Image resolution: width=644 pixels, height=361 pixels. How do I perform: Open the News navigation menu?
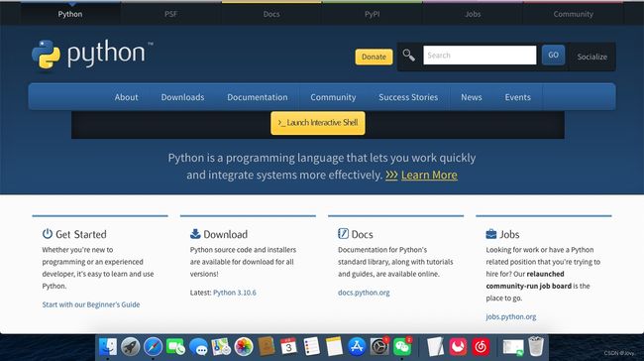[472, 97]
